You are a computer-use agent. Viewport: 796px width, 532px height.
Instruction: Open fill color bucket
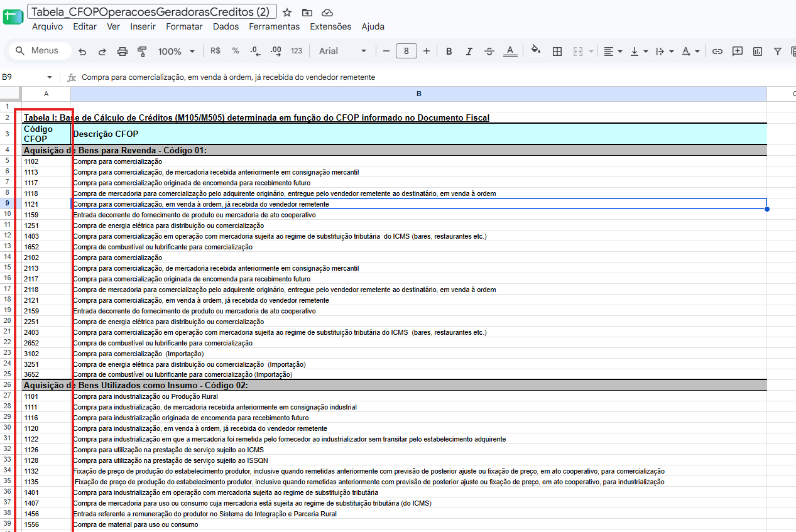[536, 51]
